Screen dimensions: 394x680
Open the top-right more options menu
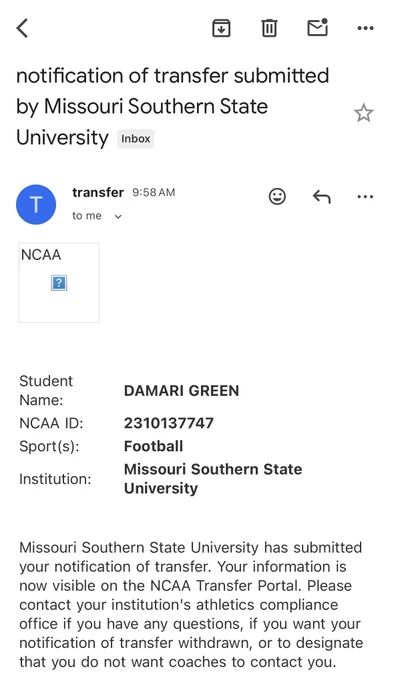[x=365, y=28]
